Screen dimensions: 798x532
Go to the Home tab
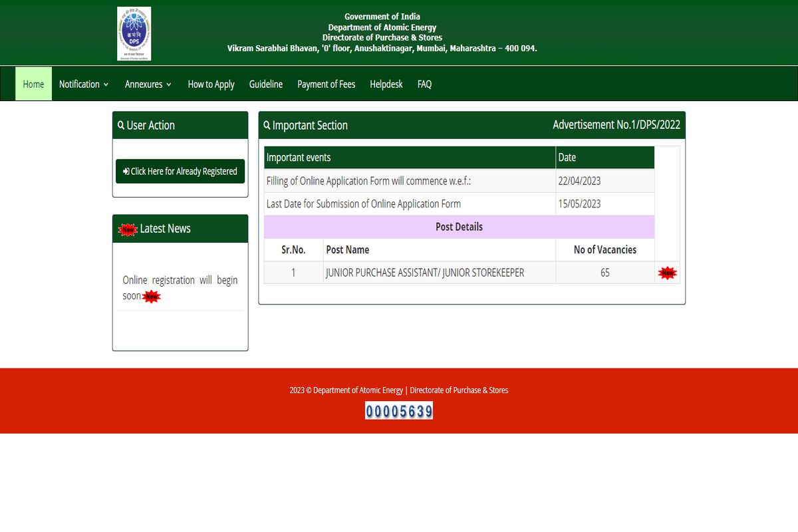[x=33, y=84]
